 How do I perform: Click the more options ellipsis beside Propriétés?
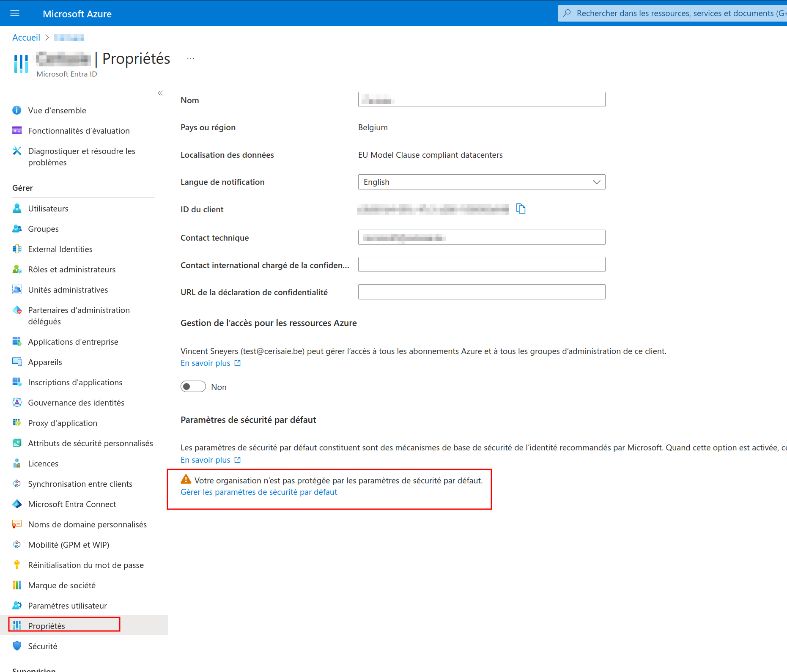pos(191,59)
